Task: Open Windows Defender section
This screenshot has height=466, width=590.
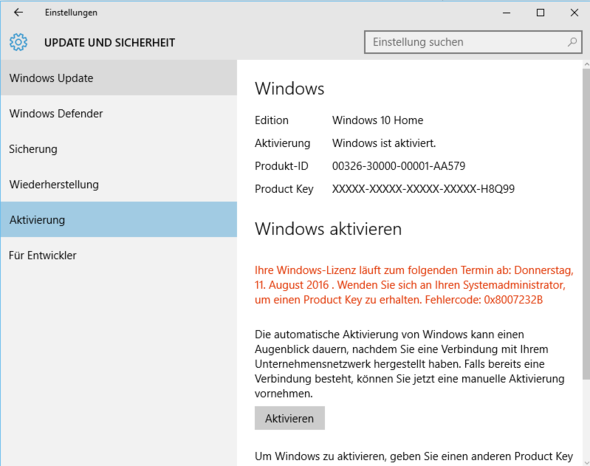Action: 119,113
